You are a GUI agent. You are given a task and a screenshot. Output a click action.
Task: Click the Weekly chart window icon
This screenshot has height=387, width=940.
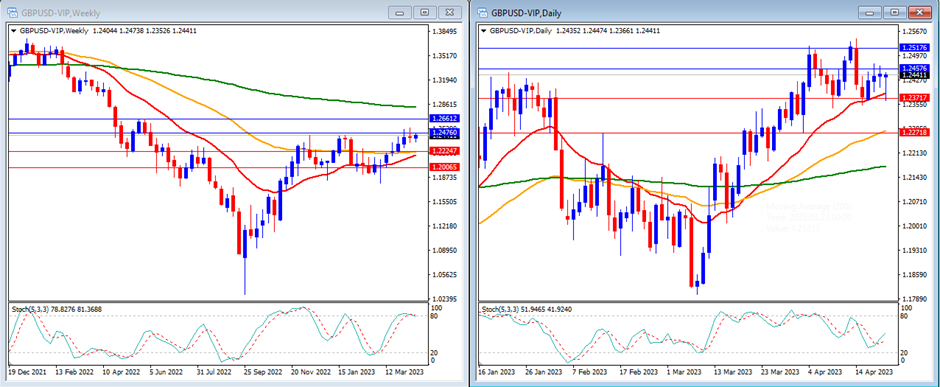point(12,13)
